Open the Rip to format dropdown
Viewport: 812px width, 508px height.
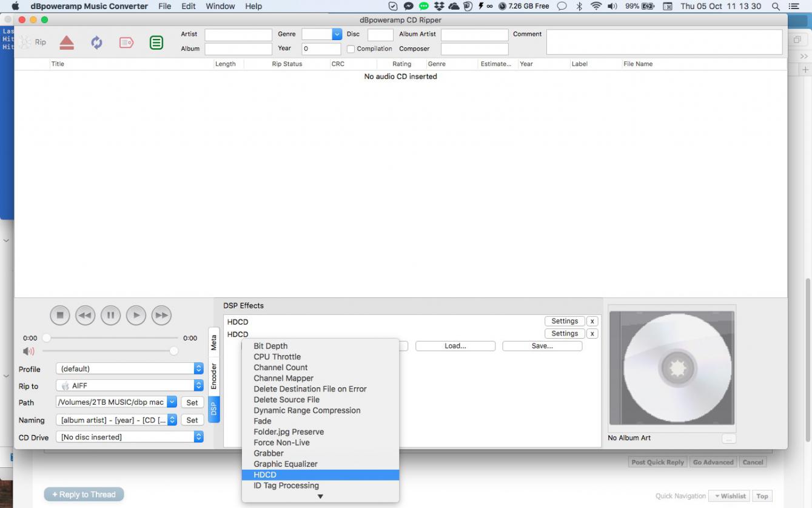pyautogui.click(x=198, y=385)
